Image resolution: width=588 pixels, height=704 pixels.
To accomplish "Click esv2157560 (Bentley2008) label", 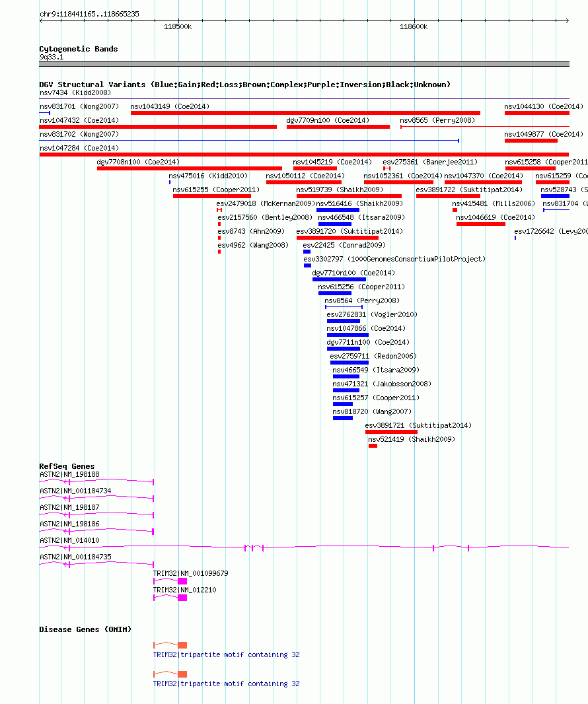I will pyautogui.click(x=264, y=218).
